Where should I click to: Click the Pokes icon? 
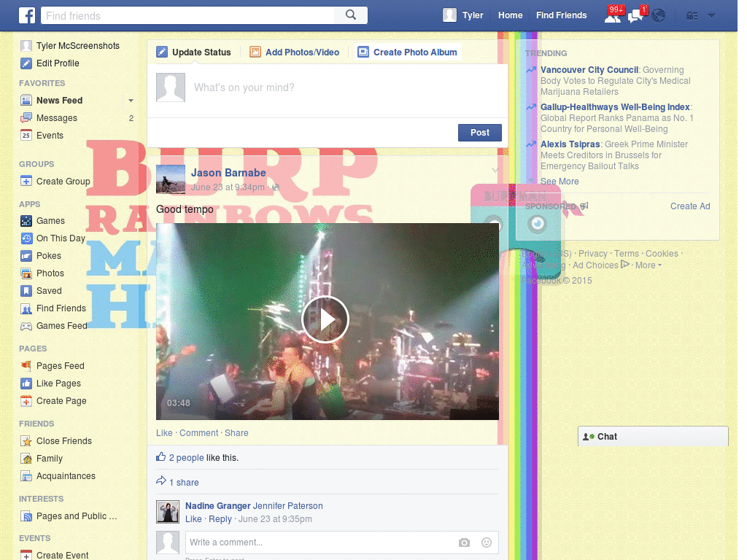click(x=26, y=256)
